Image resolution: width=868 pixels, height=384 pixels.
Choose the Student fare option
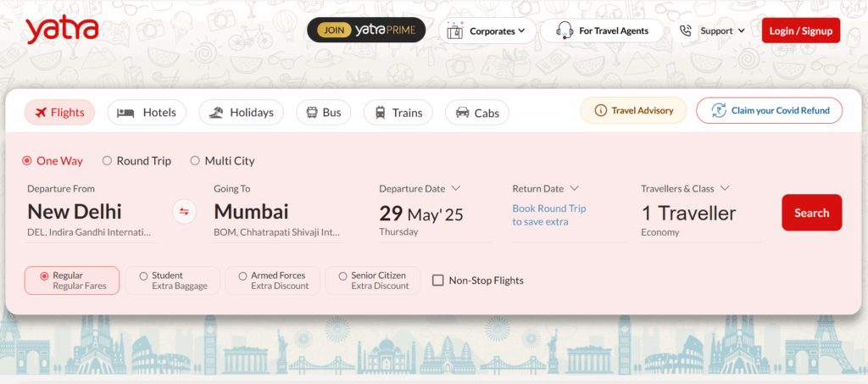144,275
